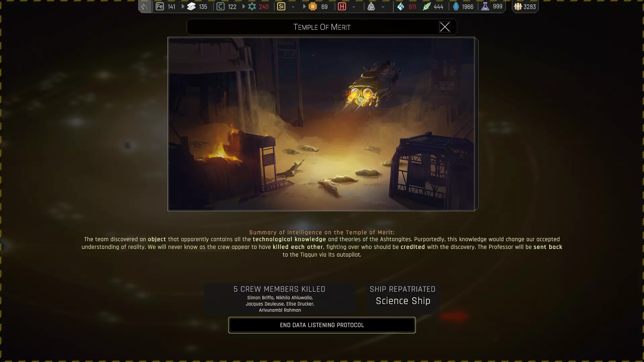Viewport: 644px width, 362px height.
Task: Click the blue crystal resource icon
Action: click(x=400, y=6)
